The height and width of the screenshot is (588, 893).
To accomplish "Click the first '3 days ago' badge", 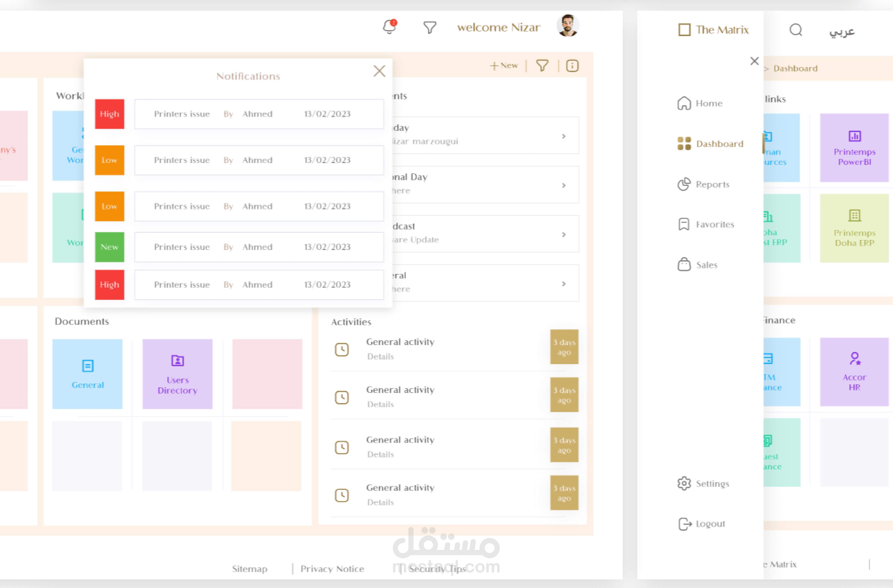I will click(564, 347).
